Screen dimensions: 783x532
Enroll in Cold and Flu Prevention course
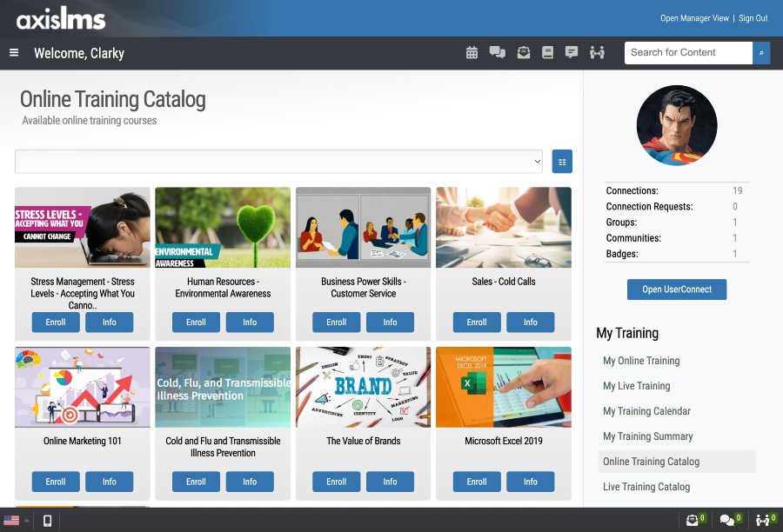pyautogui.click(x=196, y=482)
